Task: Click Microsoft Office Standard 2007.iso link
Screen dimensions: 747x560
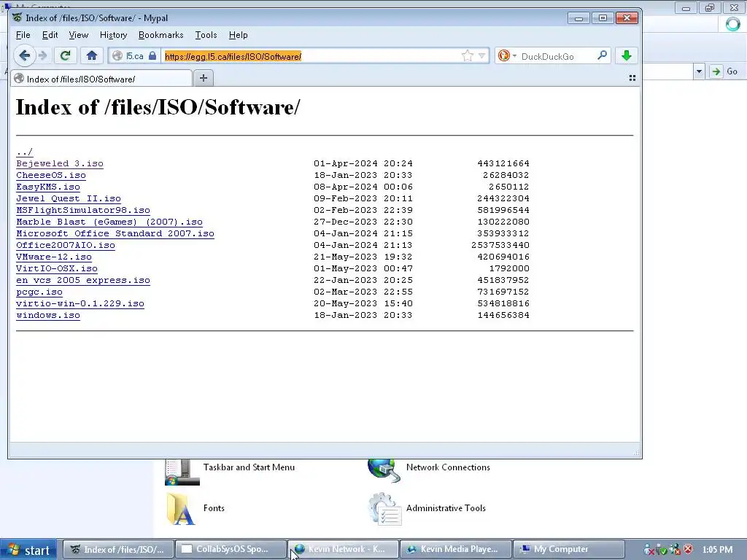Action: (x=115, y=233)
